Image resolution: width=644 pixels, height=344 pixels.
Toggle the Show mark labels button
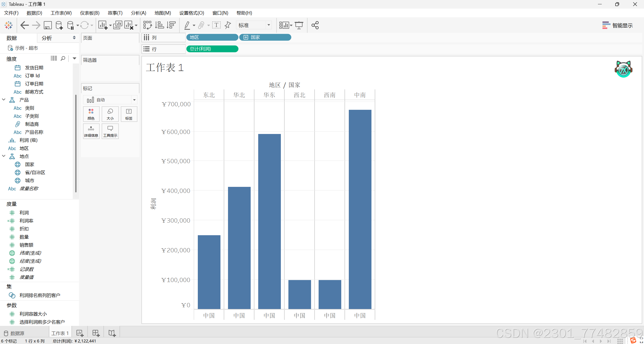click(x=216, y=25)
